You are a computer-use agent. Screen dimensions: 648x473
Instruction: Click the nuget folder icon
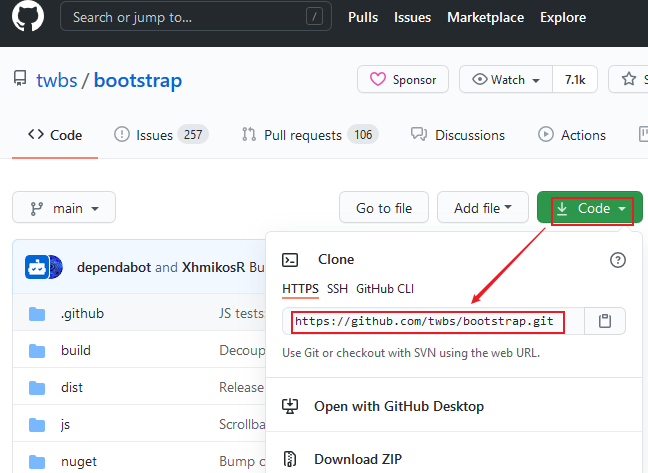[x=37, y=461]
